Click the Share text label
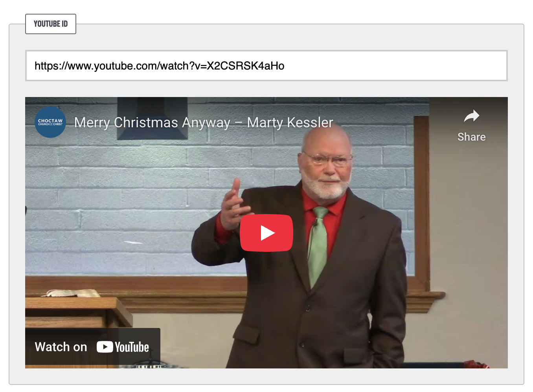533x392 pixels. pos(471,137)
